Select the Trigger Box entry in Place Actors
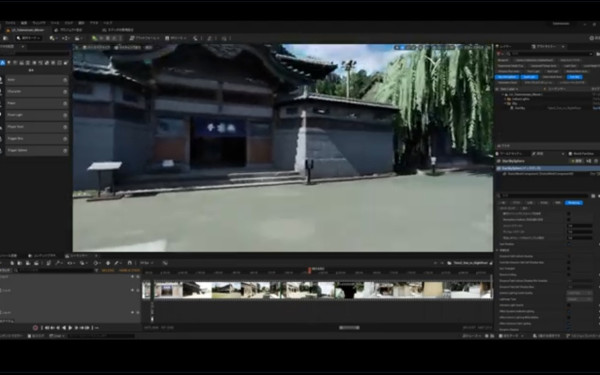 [x=37, y=139]
